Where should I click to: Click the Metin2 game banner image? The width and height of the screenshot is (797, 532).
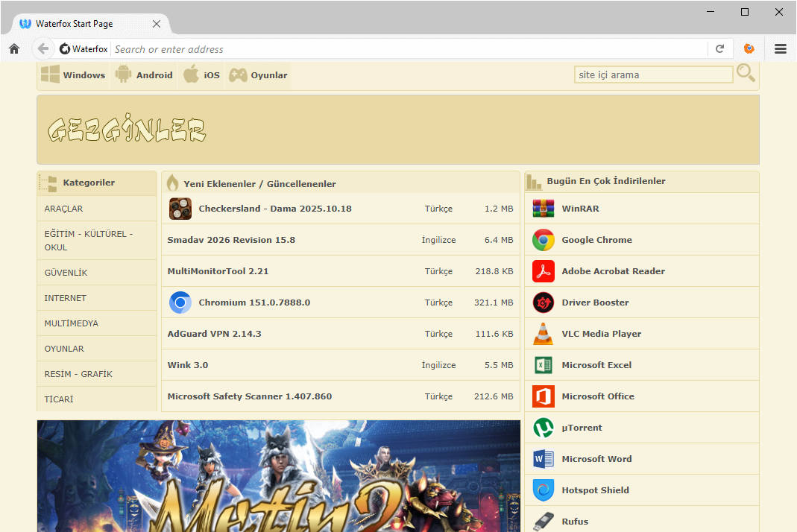(279, 476)
